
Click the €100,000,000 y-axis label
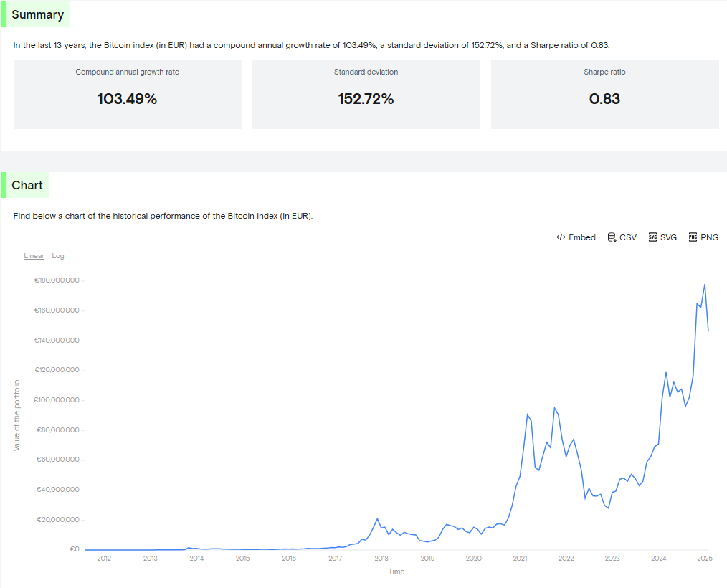57,400
